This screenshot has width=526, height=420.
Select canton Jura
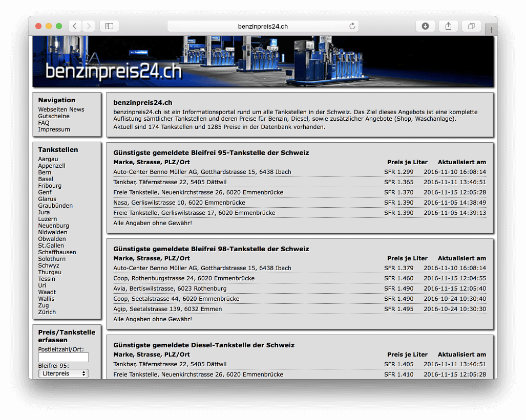pyautogui.click(x=44, y=212)
